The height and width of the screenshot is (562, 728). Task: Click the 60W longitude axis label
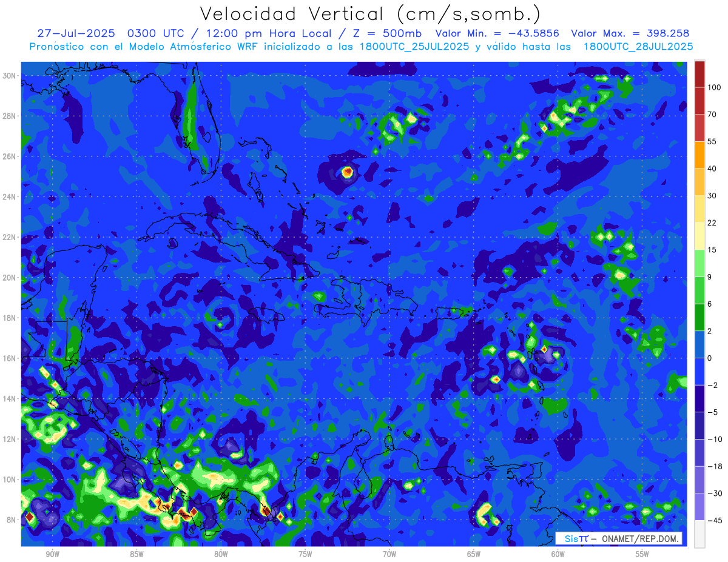(558, 554)
